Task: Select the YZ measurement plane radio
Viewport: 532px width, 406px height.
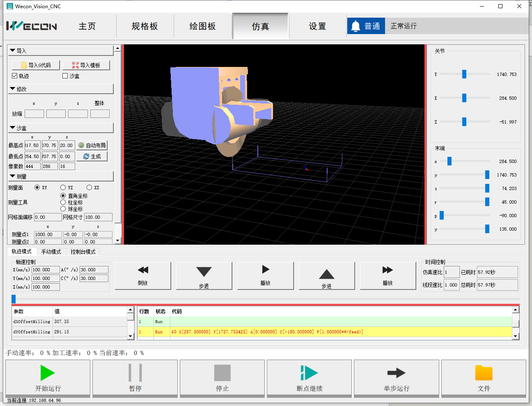Action: pyautogui.click(x=63, y=188)
